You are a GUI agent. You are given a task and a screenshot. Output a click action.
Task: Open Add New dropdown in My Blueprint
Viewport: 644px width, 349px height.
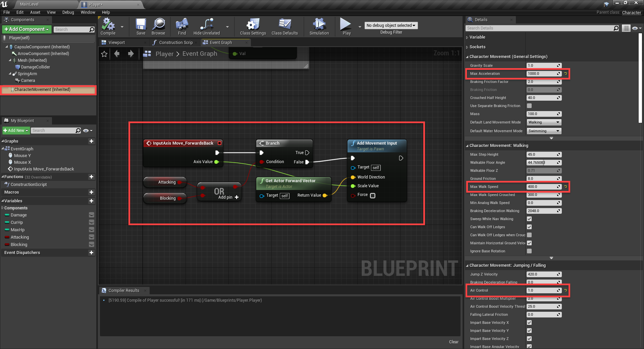[16, 131]
